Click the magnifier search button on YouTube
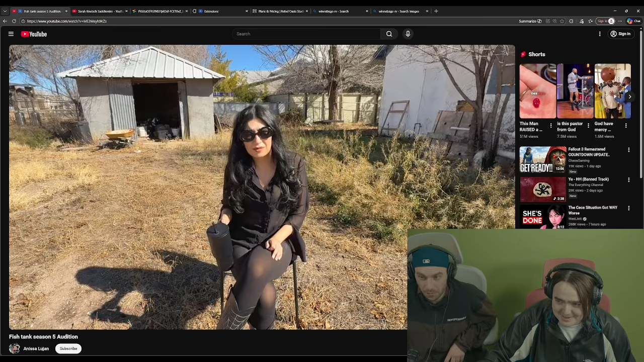This screenshot has height=362, width=644. pos(389,34)
